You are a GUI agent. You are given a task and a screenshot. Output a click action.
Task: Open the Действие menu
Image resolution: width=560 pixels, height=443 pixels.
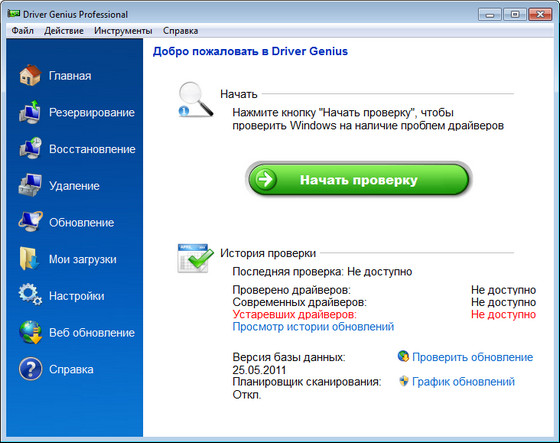(64, 31)
